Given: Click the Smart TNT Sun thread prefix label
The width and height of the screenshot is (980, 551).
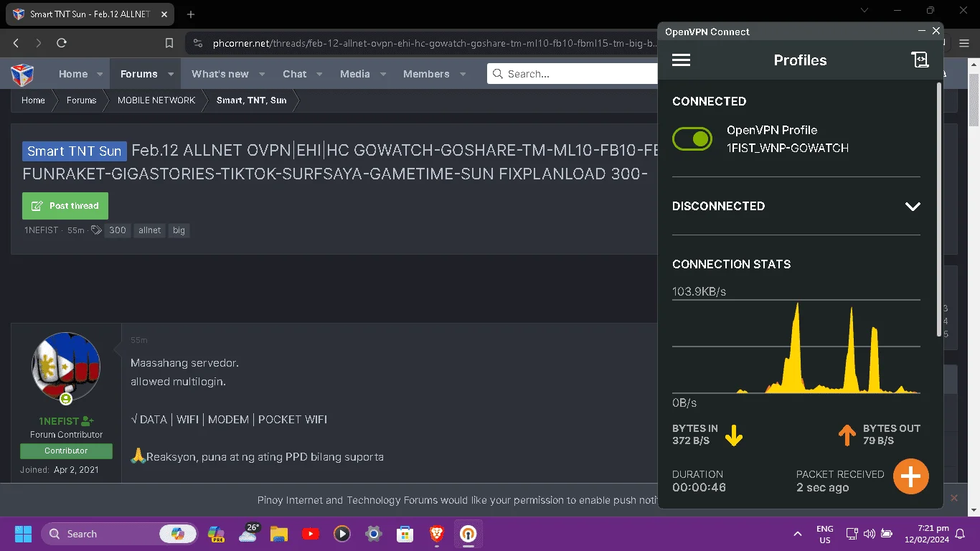Looking at the screenshot, I should click(x=75, y=151).
